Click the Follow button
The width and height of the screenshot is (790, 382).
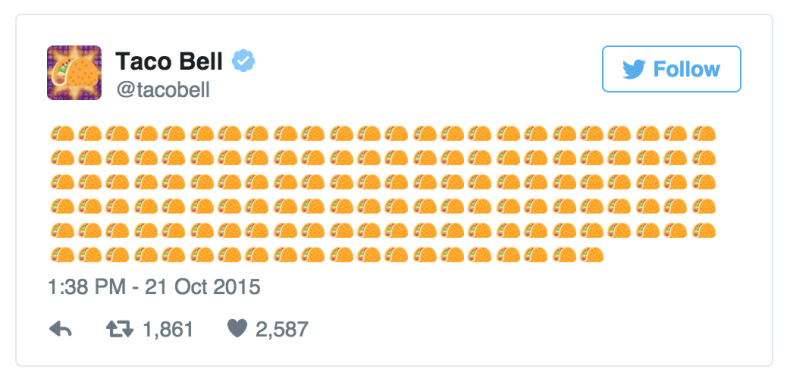click(672, 69)
